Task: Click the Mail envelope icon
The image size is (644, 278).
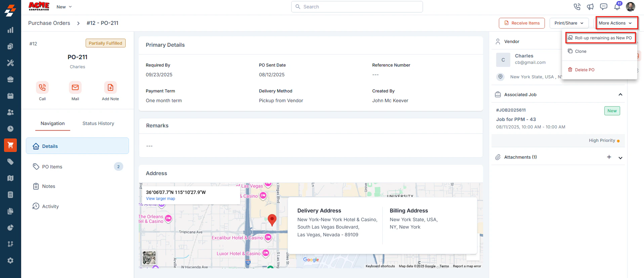Action: tap(75, 87)
